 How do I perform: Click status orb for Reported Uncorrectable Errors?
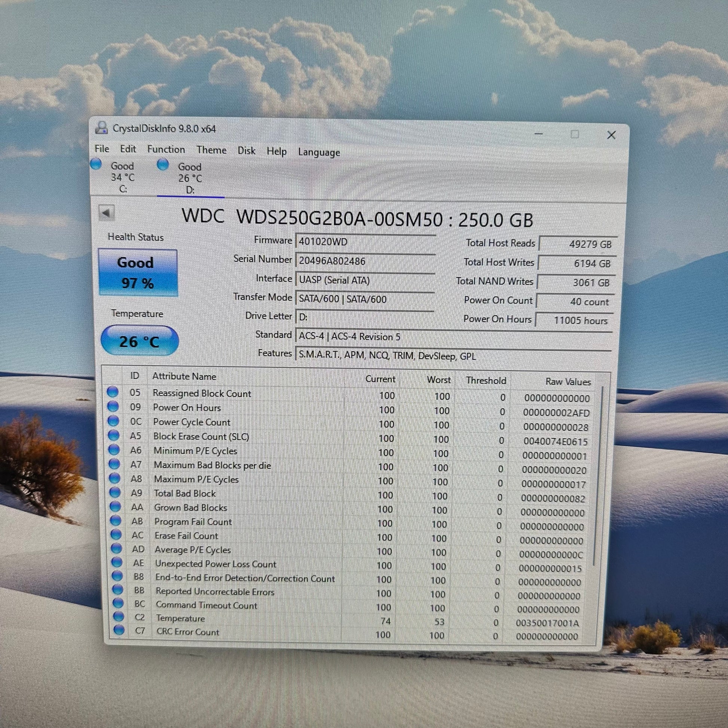click(118, 590)
